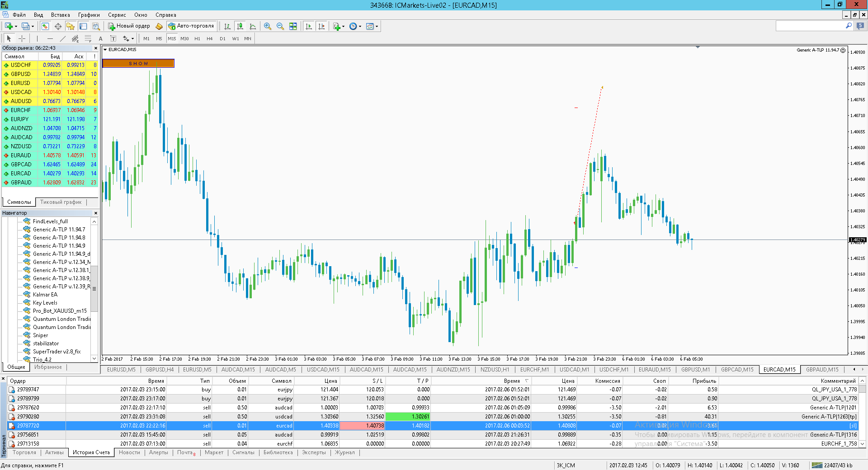Open the Profiles icon
This screenshot has height=470, width=868.
coord(26,26)
